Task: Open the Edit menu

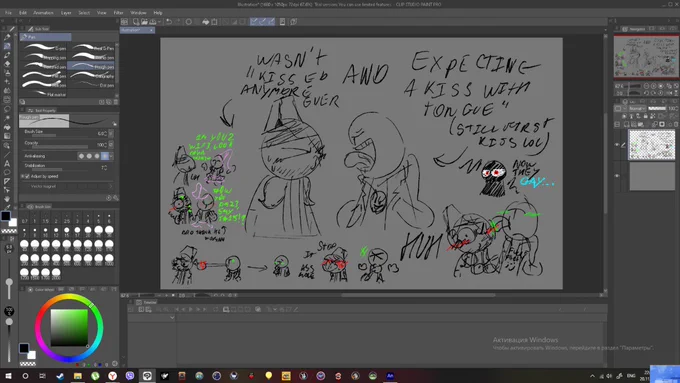Action: (23, 13)
